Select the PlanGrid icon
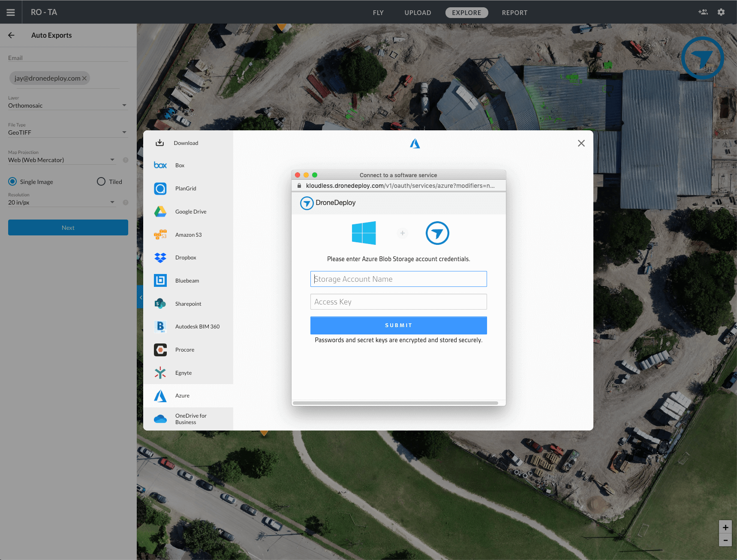This screenshot has height=560, width=737. coord(160,188)
